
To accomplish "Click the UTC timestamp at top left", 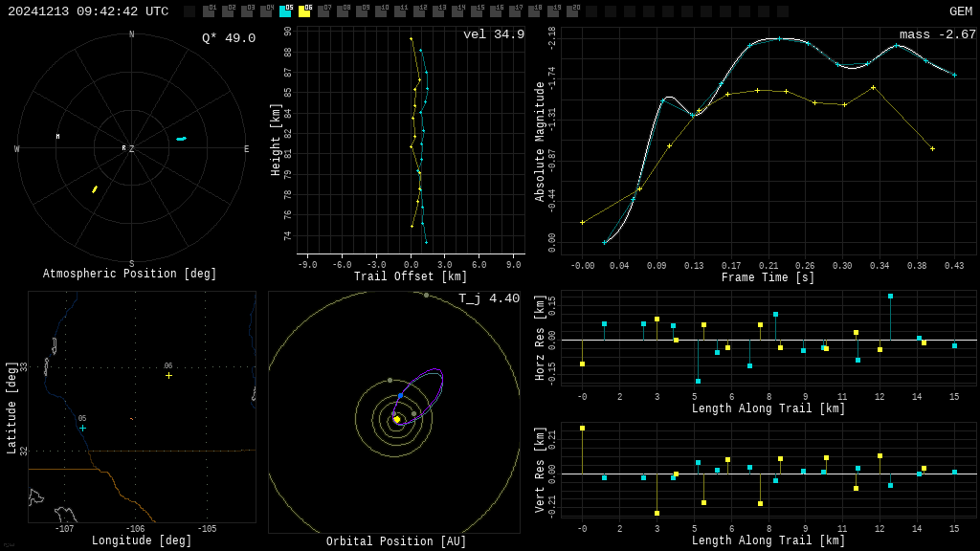I will point(88,11).
